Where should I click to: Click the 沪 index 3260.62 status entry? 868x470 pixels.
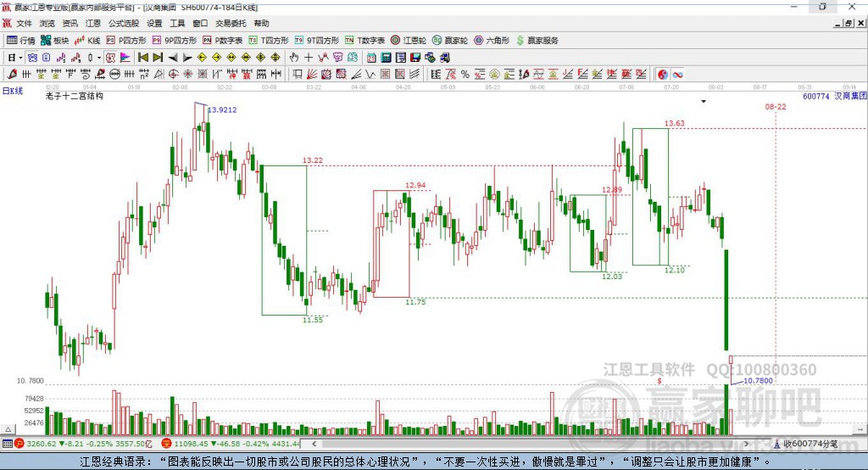84,444
